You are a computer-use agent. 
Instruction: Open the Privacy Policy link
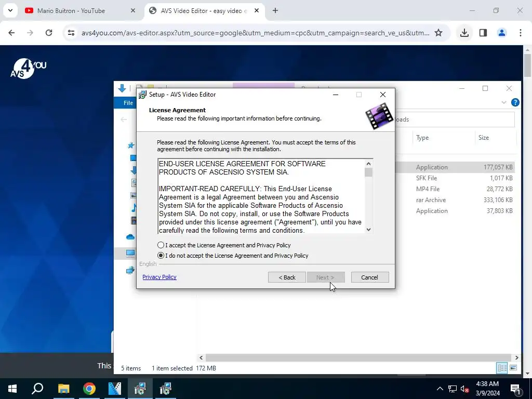click(159, 277)
